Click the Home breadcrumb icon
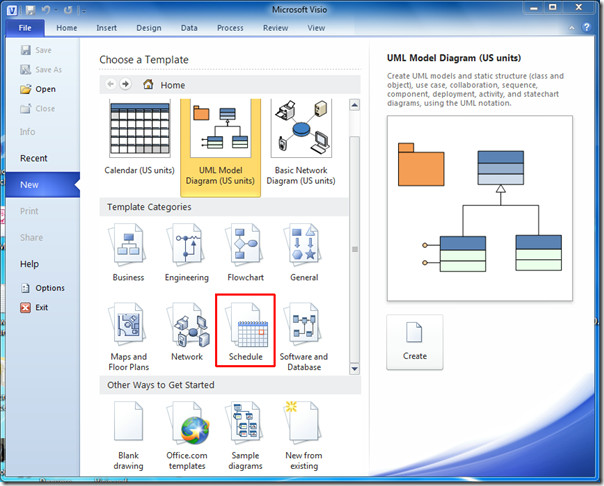 [148, 84]
